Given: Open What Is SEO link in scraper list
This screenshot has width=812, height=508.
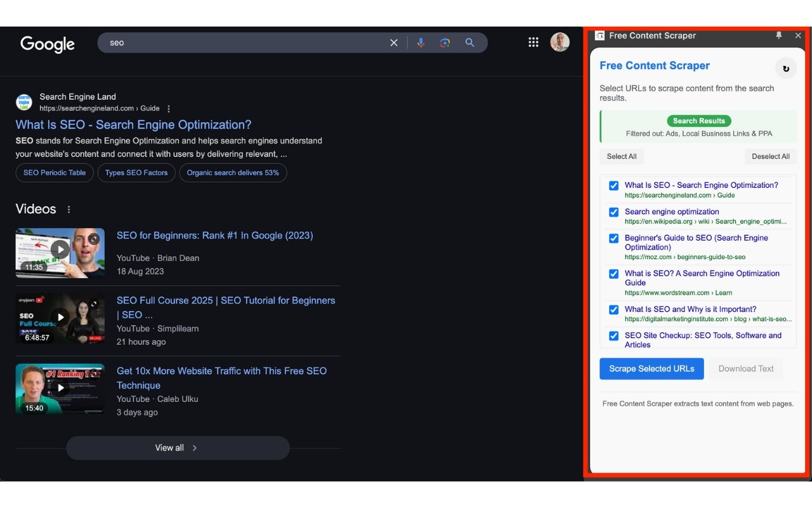Looking at the screenshot, I should (701, 185).
